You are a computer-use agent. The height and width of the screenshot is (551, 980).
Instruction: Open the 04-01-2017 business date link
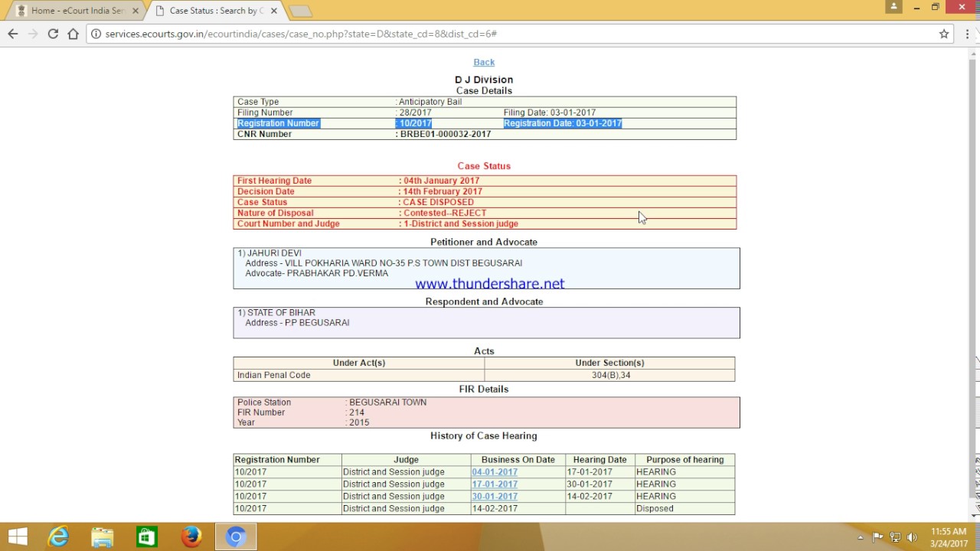(495, 472)
